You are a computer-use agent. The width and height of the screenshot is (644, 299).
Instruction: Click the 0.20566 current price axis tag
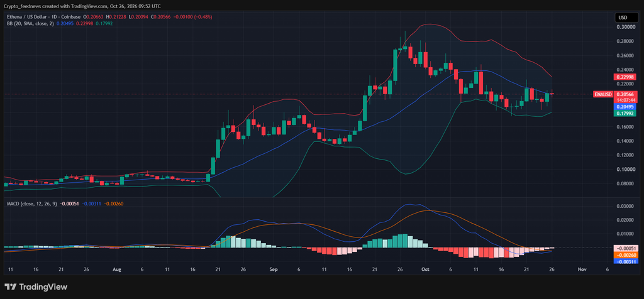tap(625, 94)
